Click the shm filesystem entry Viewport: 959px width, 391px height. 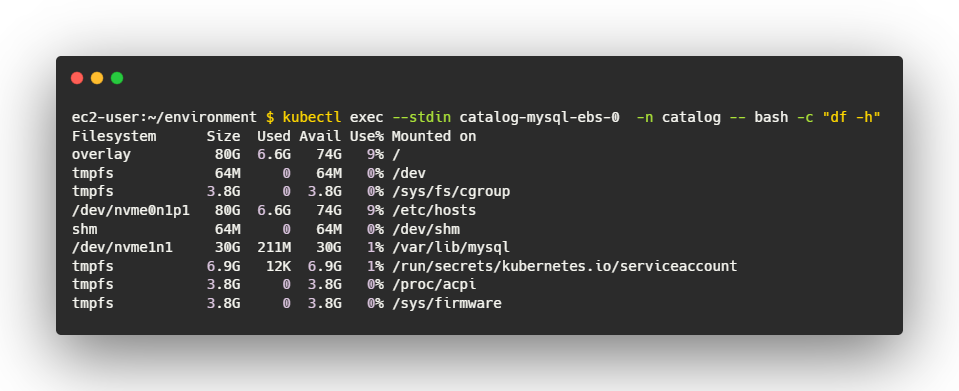[84, 229]
